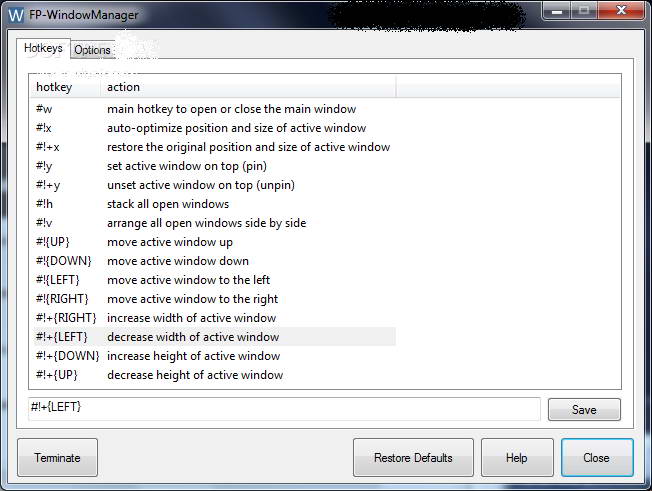Click the hotkey input field showing #!+{LEFT}
652x491 pixels.
(284, 408)
